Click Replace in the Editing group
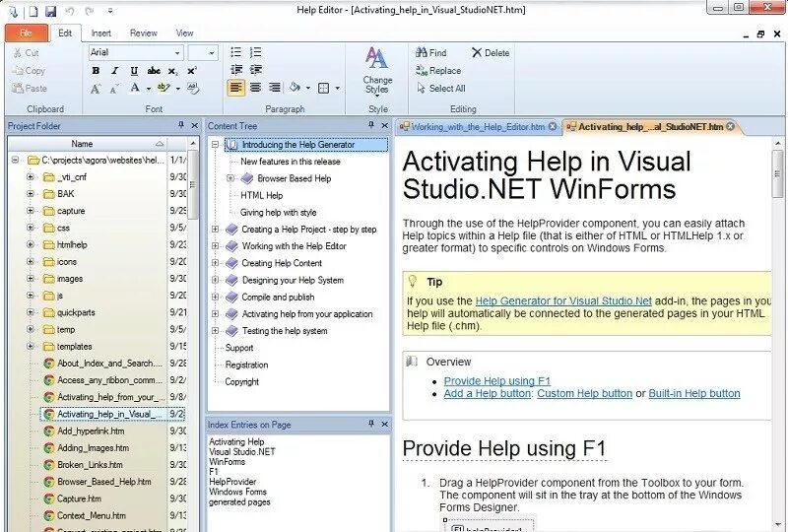The width and height of the screenshot is (788, 532). coord(438,70)
